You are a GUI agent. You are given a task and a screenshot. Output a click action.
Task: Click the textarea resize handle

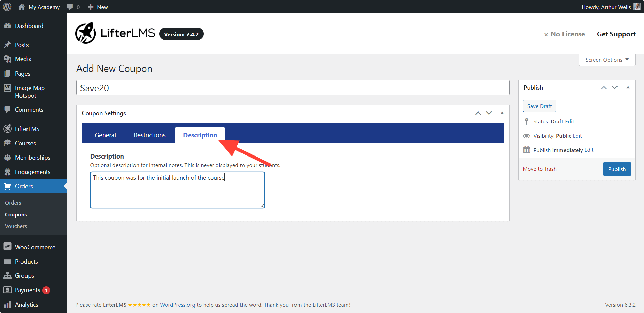coord(262,205)
